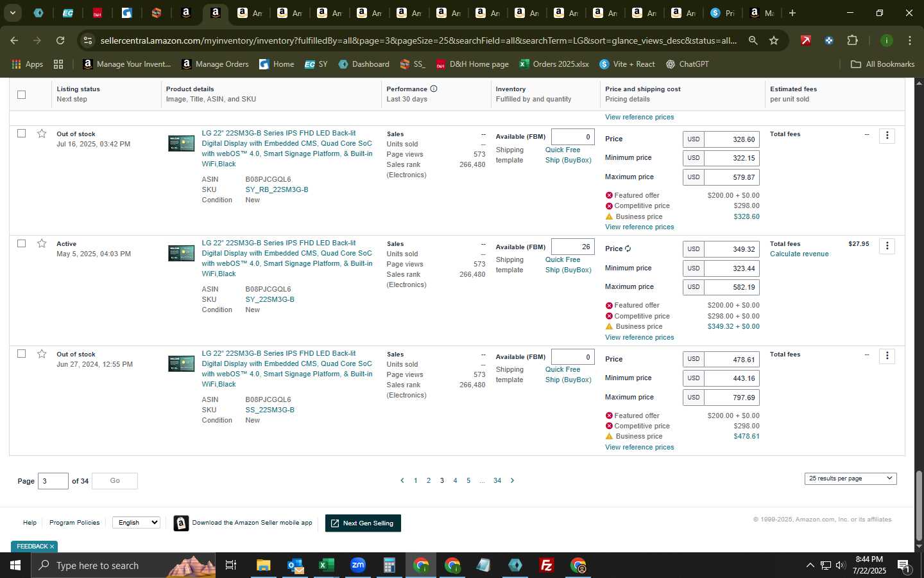Open actions menu for SS_22SM3G-B row
This screenshot has width=924, height=578.
(x=887, y=356)
